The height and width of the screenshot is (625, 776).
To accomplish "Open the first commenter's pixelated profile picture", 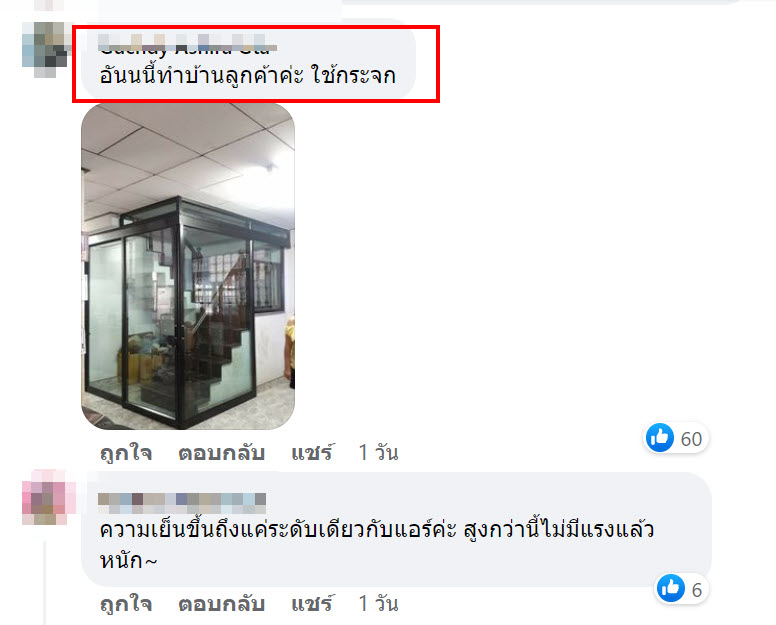I will [45, 49].
